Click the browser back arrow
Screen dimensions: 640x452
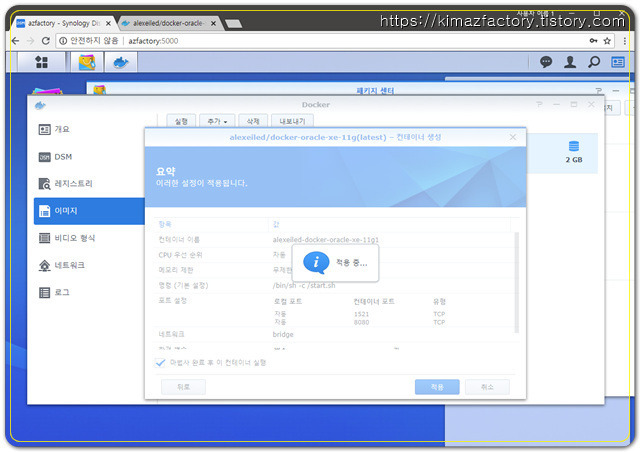coord(16,41)
